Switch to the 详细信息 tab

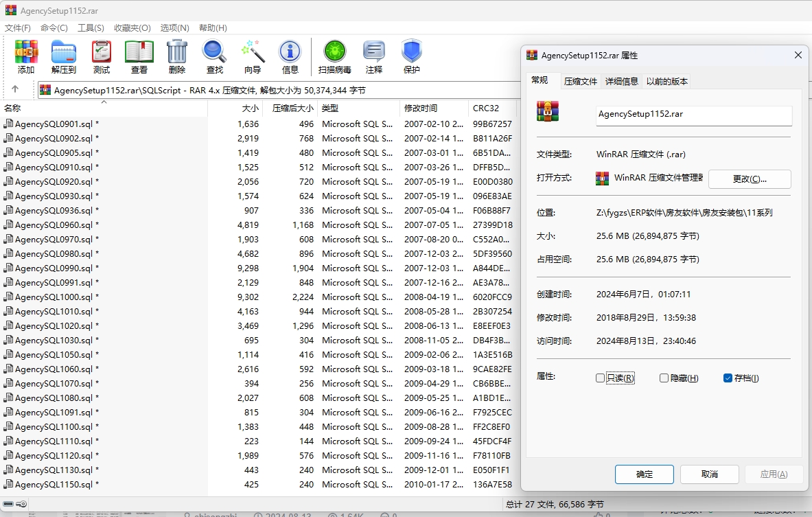coord(621,81)
